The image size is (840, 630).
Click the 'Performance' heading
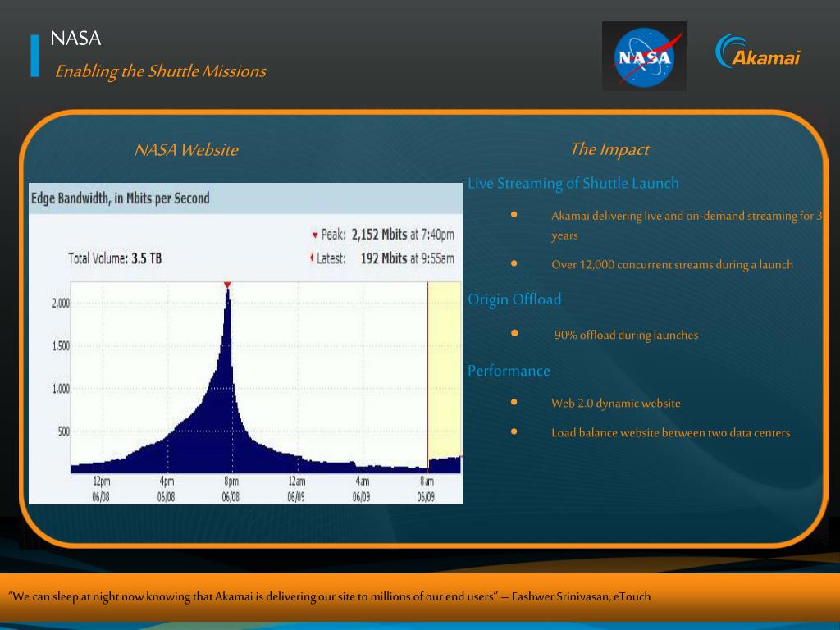pos(509,371)
